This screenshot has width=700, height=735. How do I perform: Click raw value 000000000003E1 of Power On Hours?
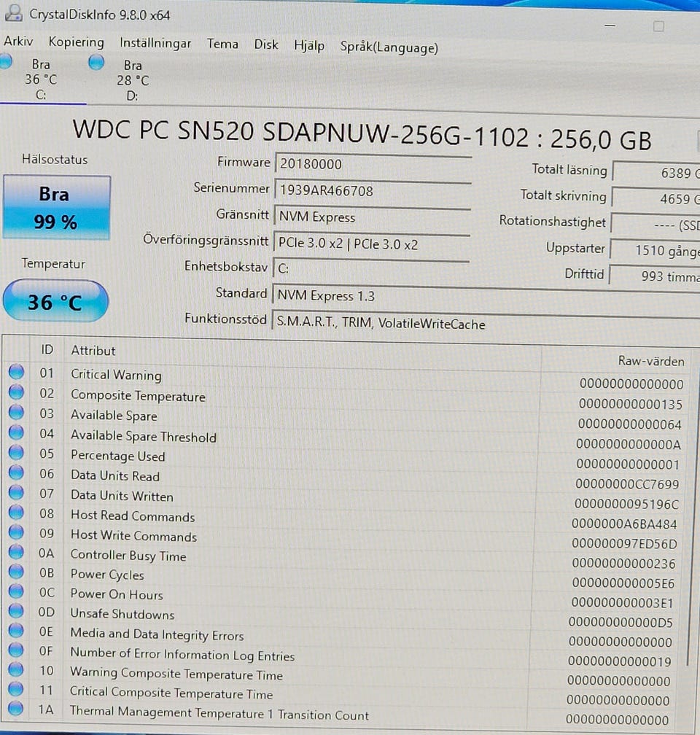tap(622, 603)
